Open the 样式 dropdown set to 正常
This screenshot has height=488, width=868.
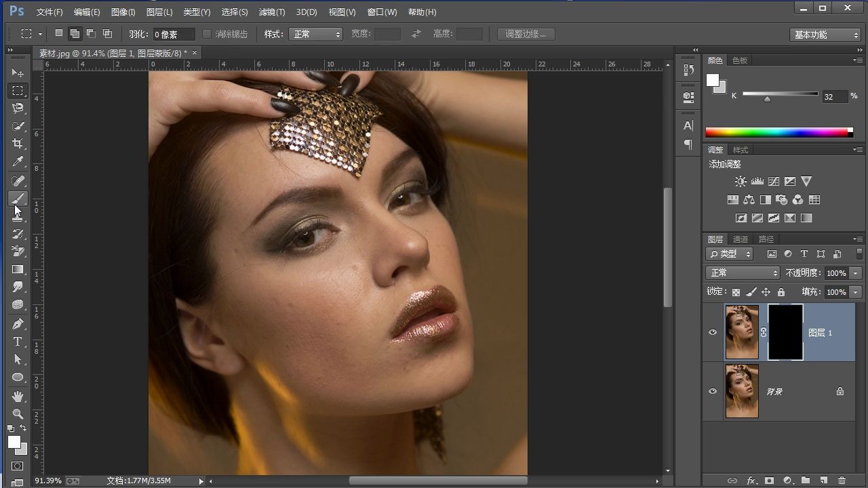[x=316, y=34]
